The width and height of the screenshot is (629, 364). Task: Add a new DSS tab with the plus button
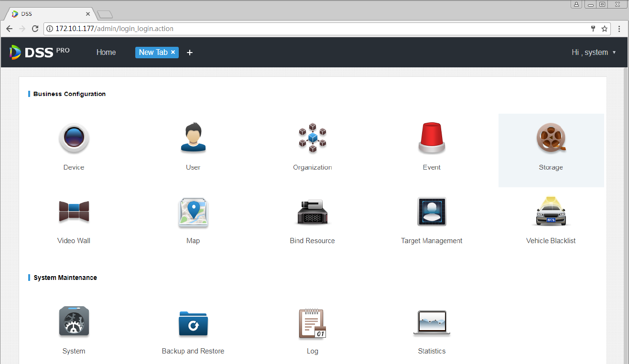pos(190,53)
